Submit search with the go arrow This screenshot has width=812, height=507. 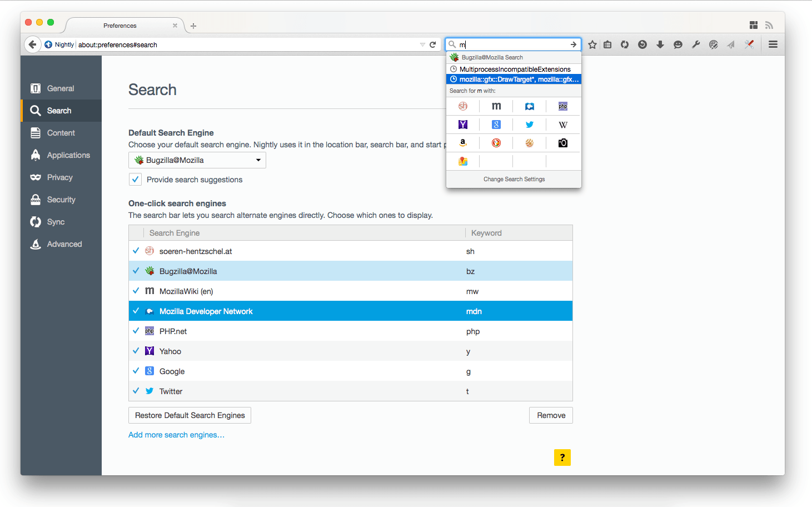(574, 44)
